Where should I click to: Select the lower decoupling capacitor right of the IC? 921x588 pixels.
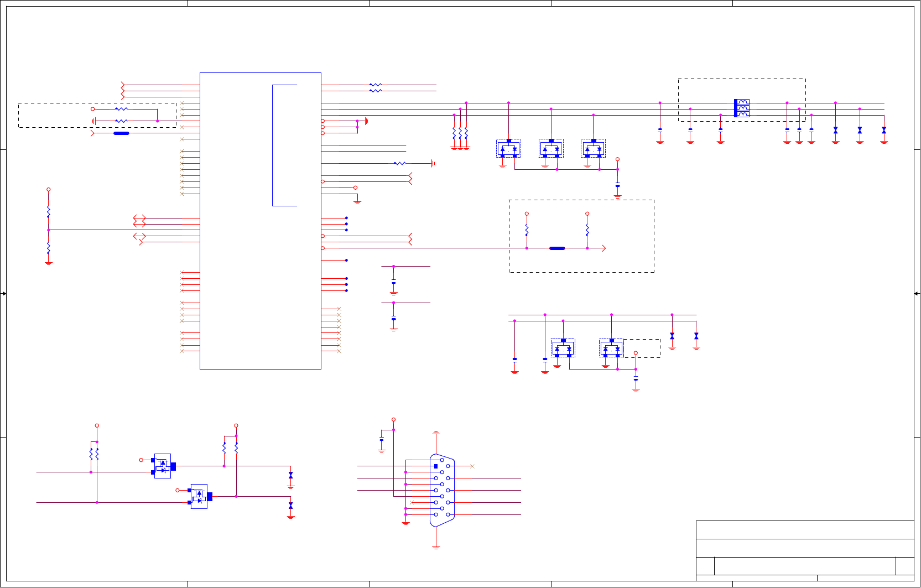(394, 319)
